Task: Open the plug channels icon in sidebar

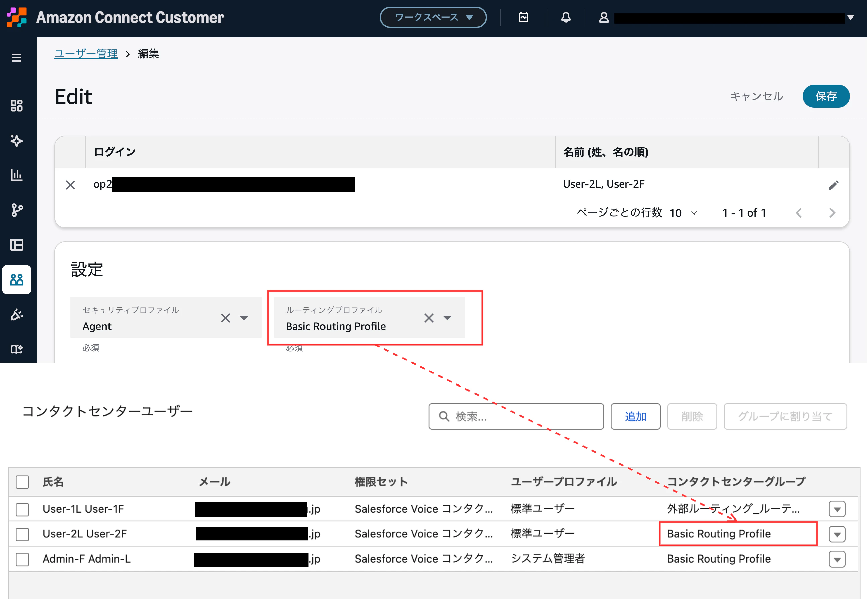Action: [x=16, y=315]
